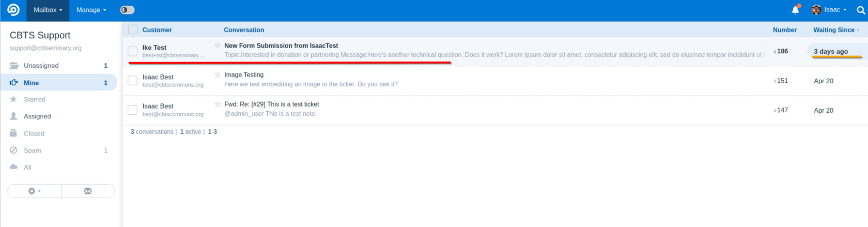Open the Image Testing conversation

pyautogui.click(x=244, y=75)
